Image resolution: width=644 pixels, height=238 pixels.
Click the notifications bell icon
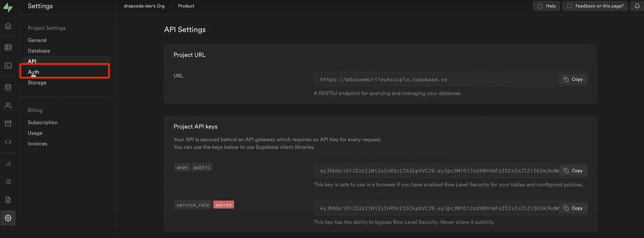pyautogui.click(x=637, y=6)
